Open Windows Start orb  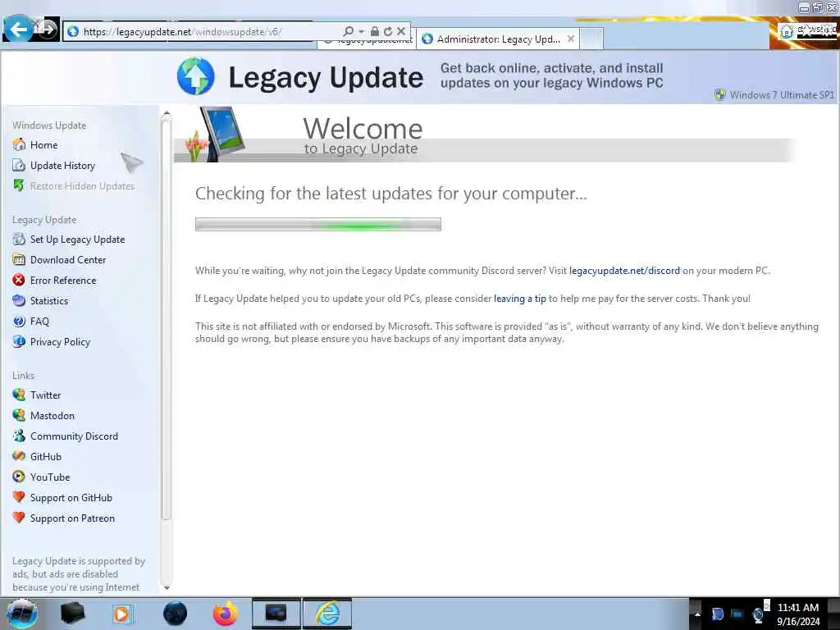click(22, 614)
